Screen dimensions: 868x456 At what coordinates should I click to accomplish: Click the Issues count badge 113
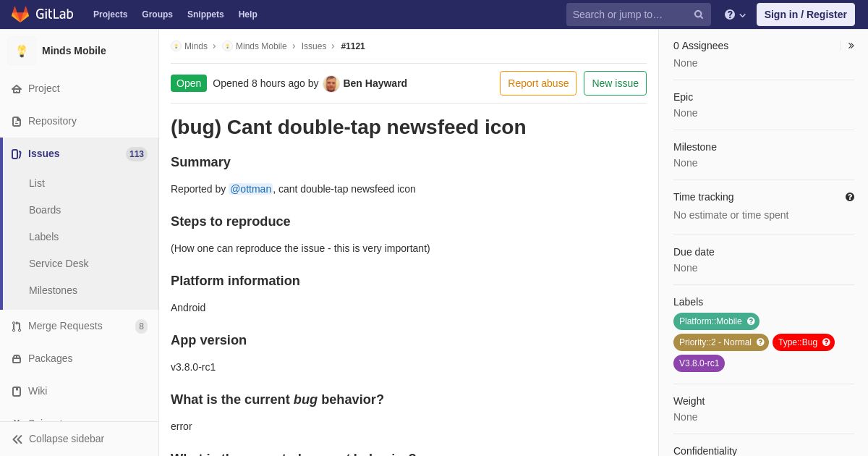tap(137, 154)
